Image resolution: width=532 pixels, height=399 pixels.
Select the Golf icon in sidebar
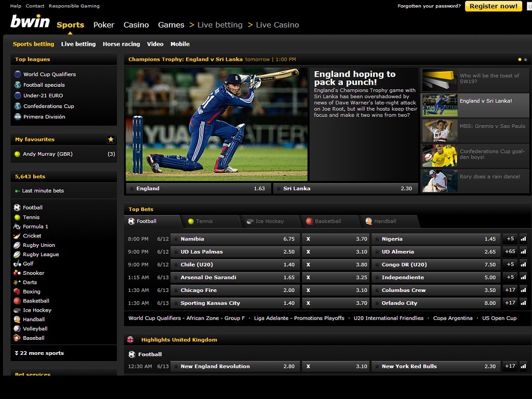point(17,263)
